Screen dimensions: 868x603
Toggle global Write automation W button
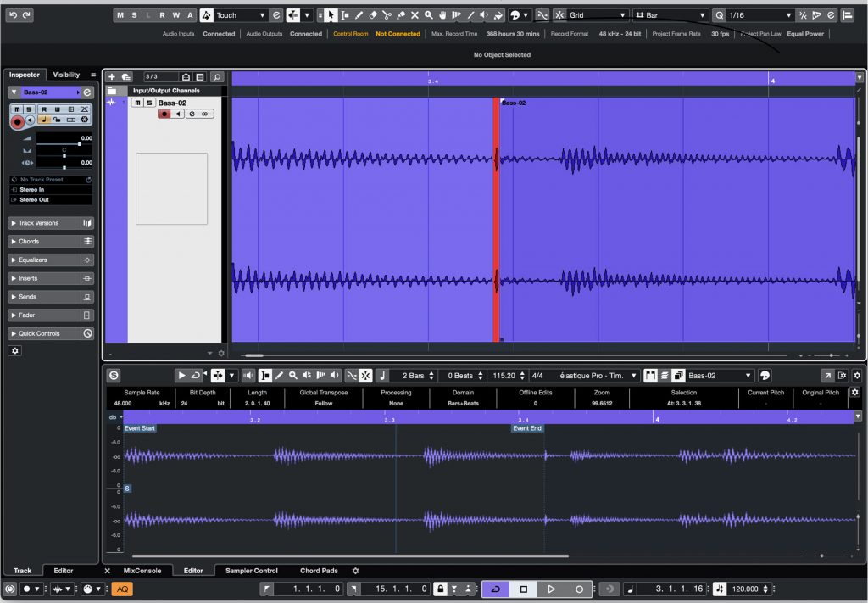(176, 15)
